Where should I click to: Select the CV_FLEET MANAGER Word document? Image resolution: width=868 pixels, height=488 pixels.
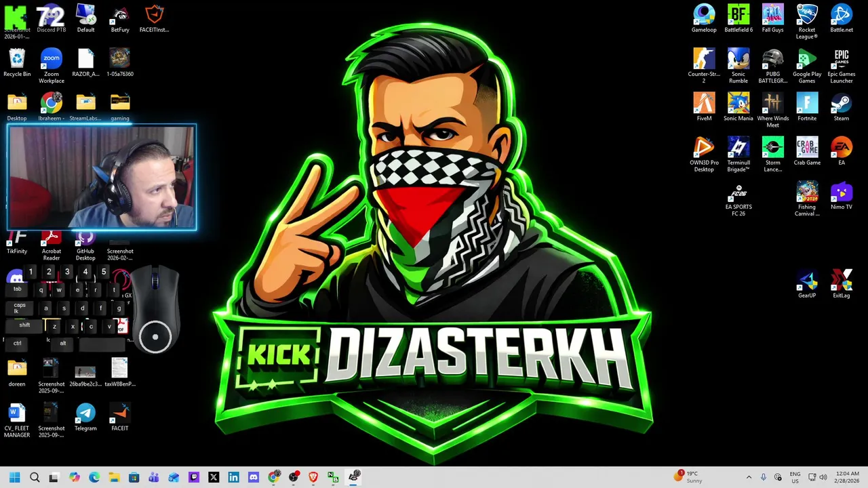coord(17,420)
